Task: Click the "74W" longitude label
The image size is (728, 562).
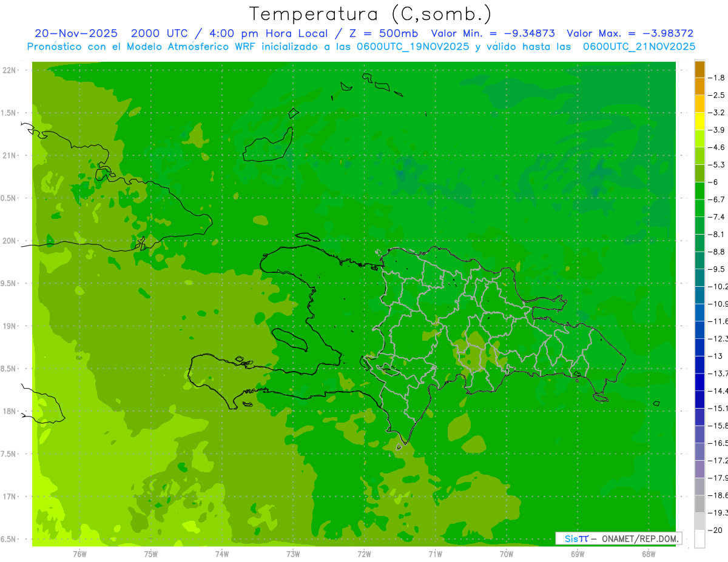Action: coord(222,554)
